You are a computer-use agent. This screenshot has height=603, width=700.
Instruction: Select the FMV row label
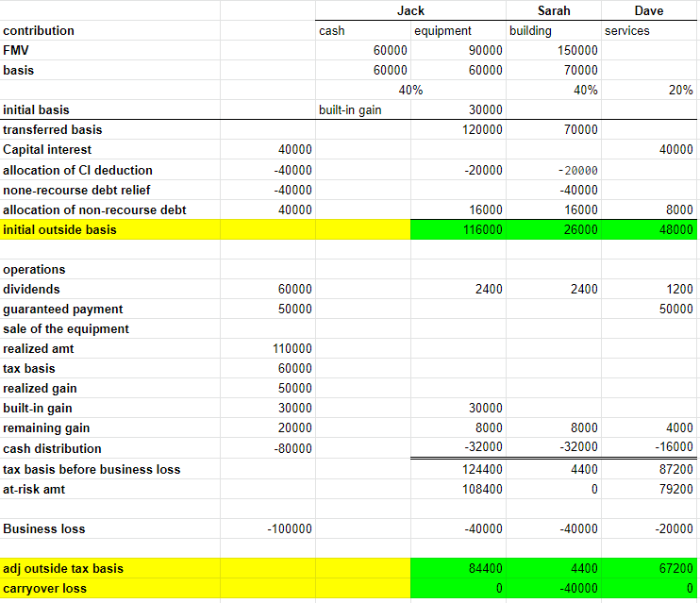pyautogui.click(x=16, y=50)
